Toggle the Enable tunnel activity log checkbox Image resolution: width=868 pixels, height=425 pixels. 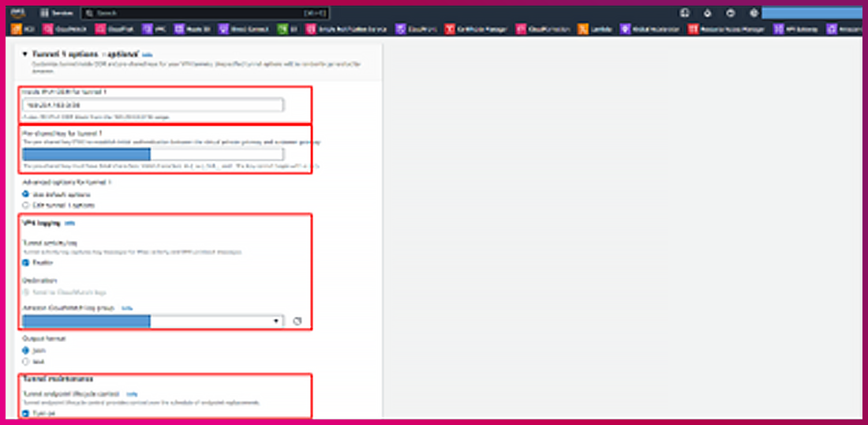pos(25,261)
